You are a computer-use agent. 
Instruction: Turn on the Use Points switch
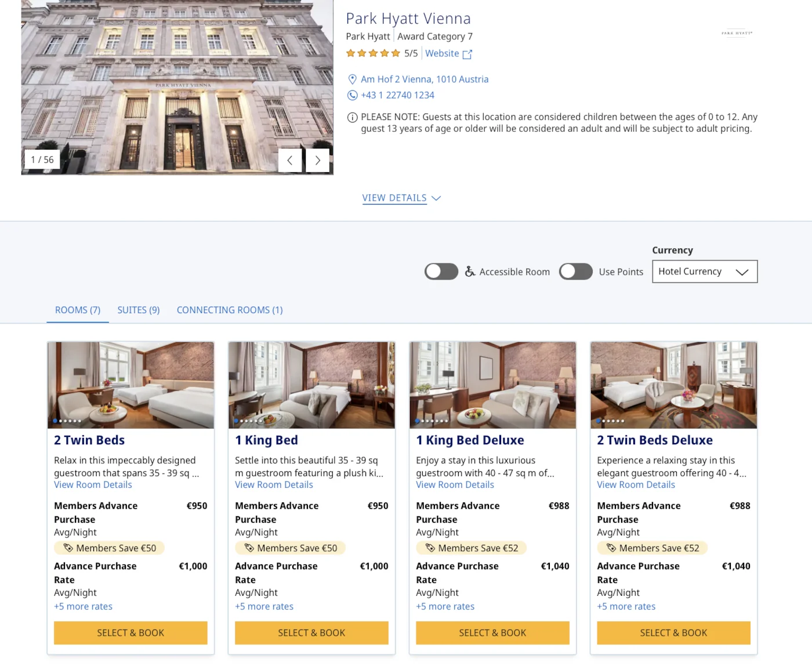click(x=576, y=271)
